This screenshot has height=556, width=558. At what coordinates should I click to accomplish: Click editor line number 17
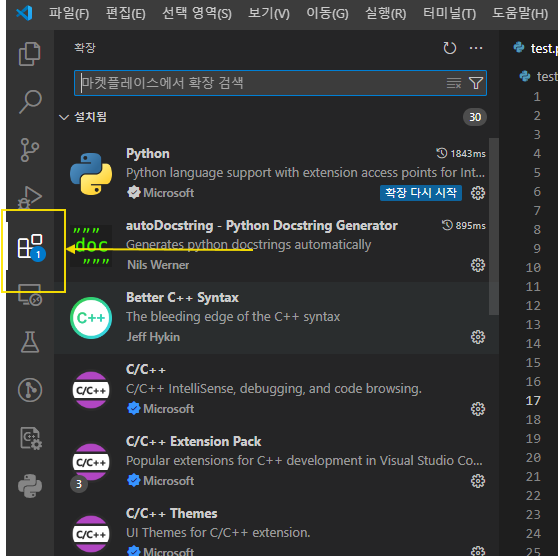tap(533, 400)
